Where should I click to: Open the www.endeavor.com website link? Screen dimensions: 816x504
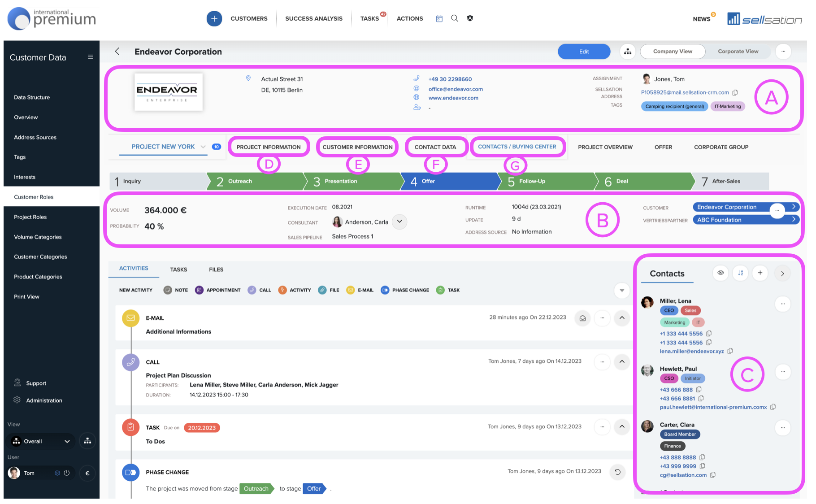(x=453, y=98)
